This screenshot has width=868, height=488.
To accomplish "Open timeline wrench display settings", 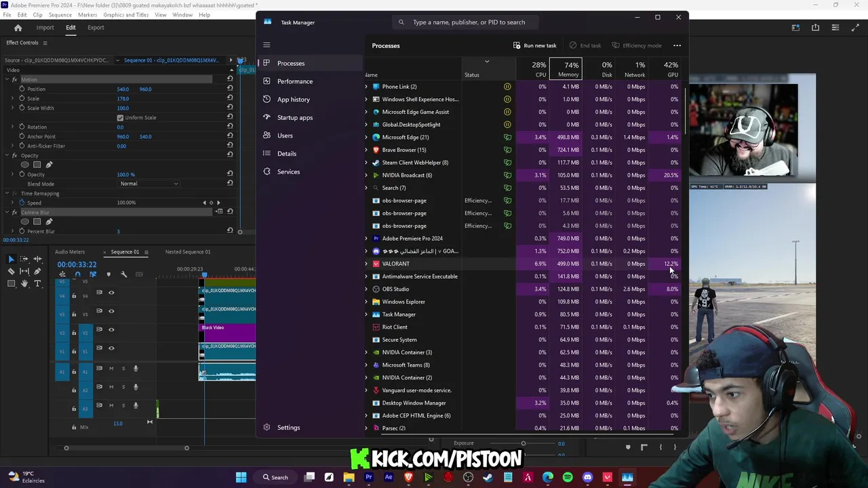I will tap(123, 274).
